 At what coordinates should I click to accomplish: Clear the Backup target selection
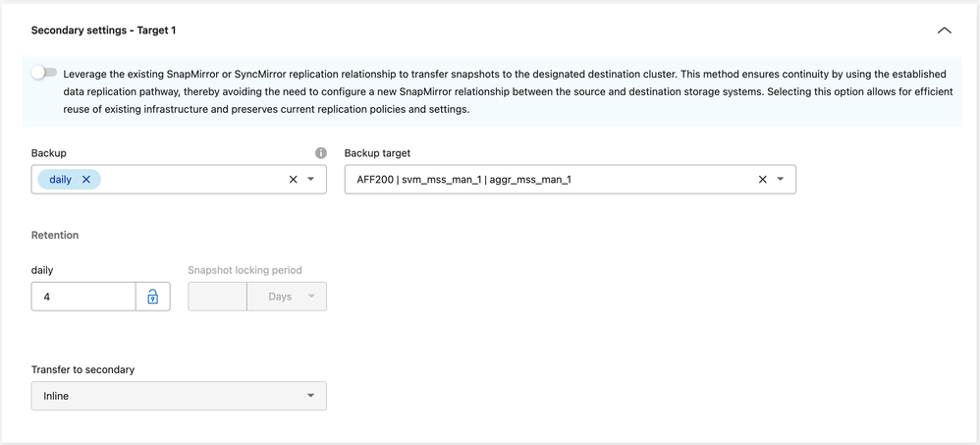point(762,180)
